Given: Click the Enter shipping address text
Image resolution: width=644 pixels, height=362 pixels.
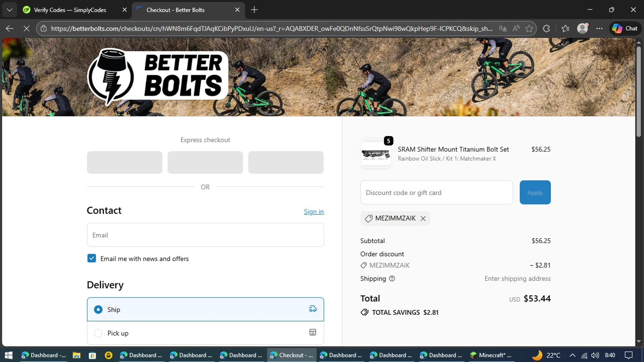Looking at the screenshot, I should click(517, 279).
